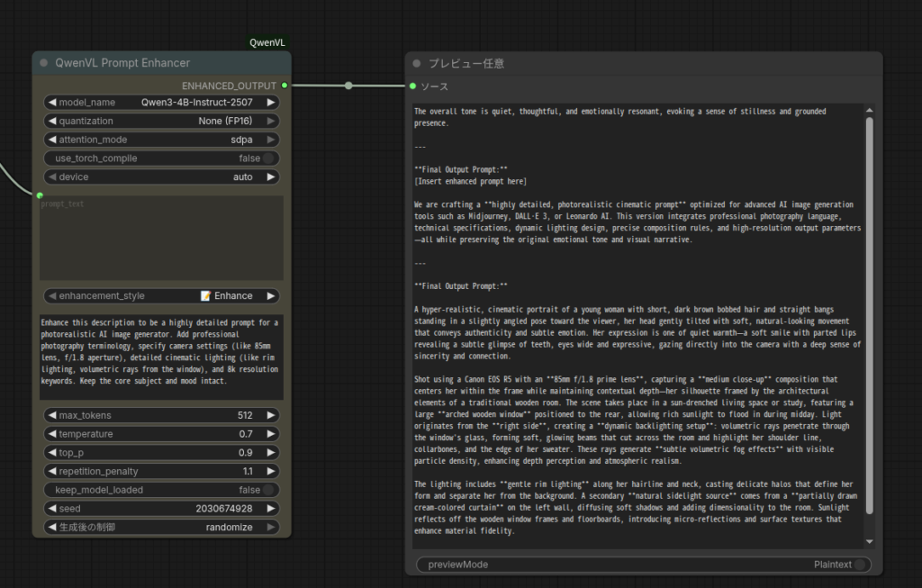Open the enhancement_style dropdown

point(162,296)
